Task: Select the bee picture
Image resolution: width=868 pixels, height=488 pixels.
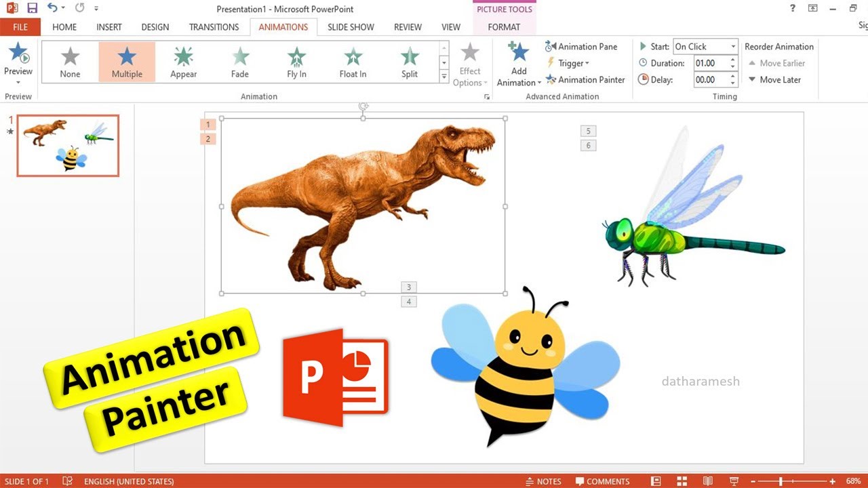Action: (x=526, y=366)
